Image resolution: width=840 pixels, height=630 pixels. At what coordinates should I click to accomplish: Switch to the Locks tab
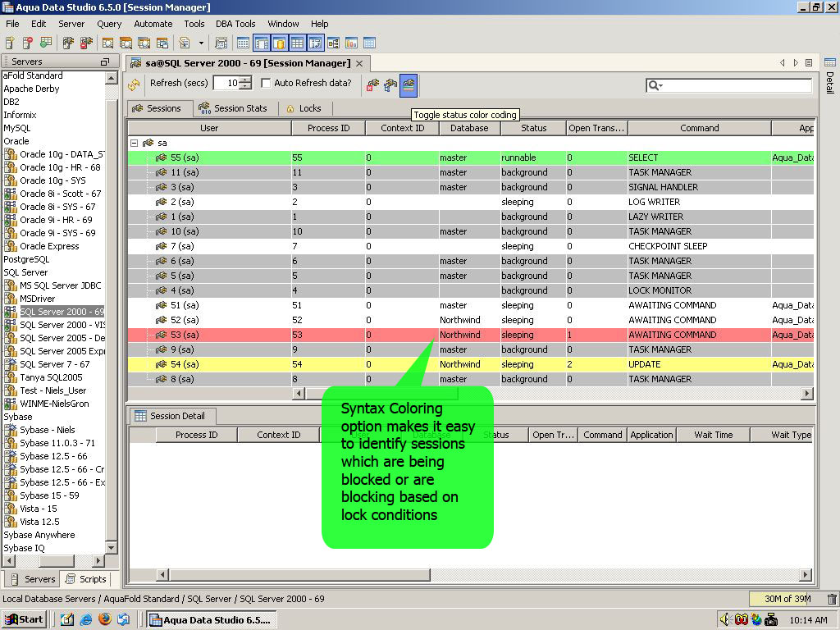pyautogui.click(x=304, y=108)
